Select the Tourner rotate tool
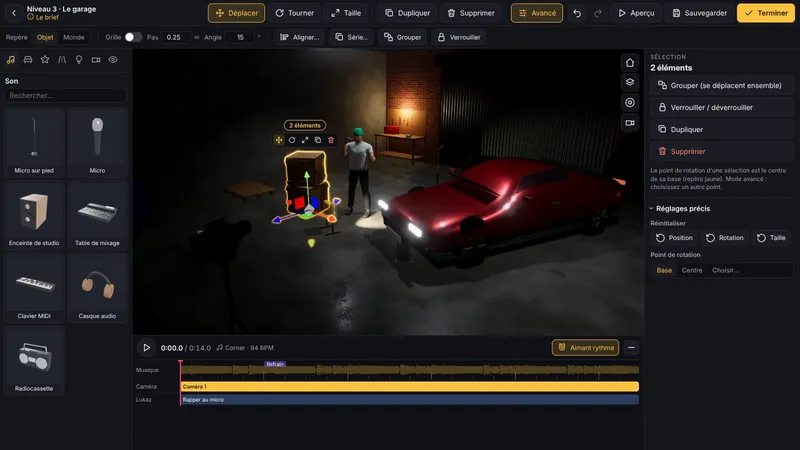The image size is (800, 450). (x=294, y=13)
